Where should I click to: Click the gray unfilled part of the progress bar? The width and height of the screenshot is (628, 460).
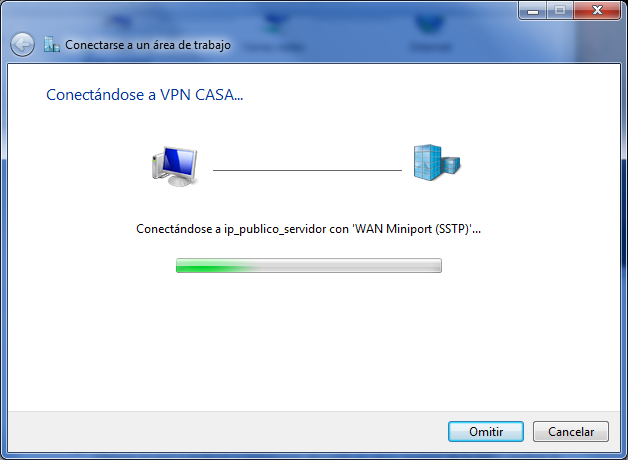(x=348, y=265)
